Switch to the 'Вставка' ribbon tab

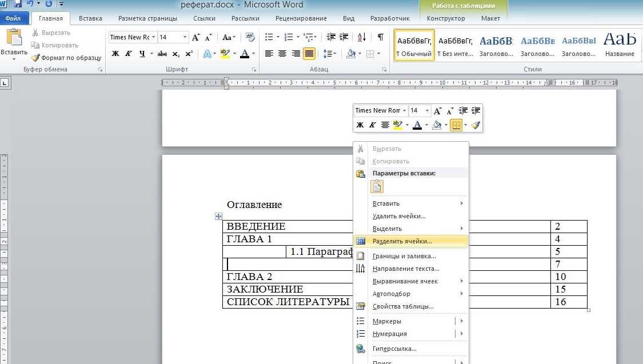[x=90, y=18]
